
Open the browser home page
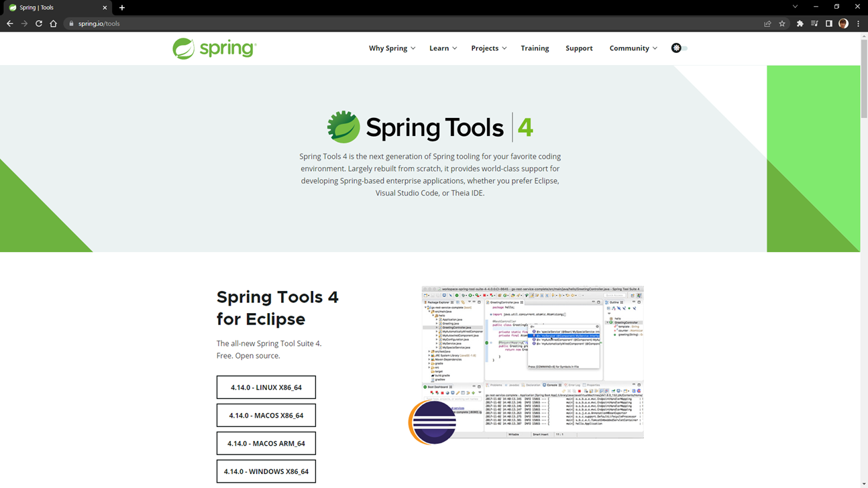tap(54, 23)
